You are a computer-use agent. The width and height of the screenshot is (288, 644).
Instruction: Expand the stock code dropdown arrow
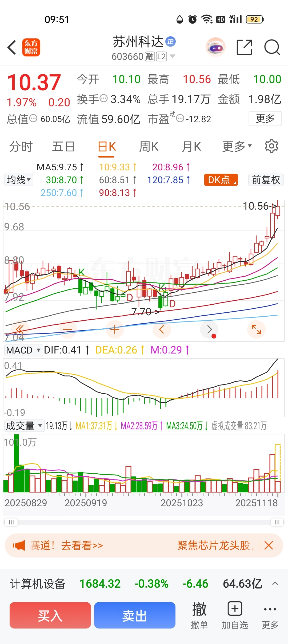(x=173, y=56)
